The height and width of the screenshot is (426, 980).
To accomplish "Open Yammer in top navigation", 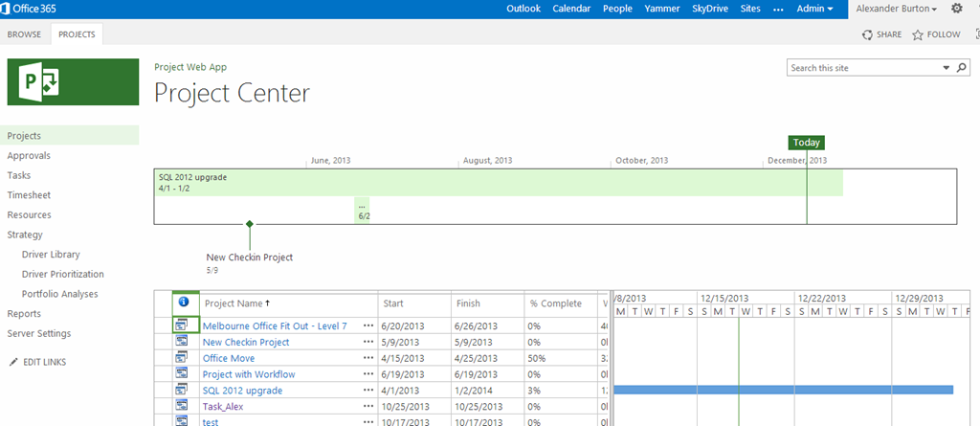I will click(x=662, y=9).
